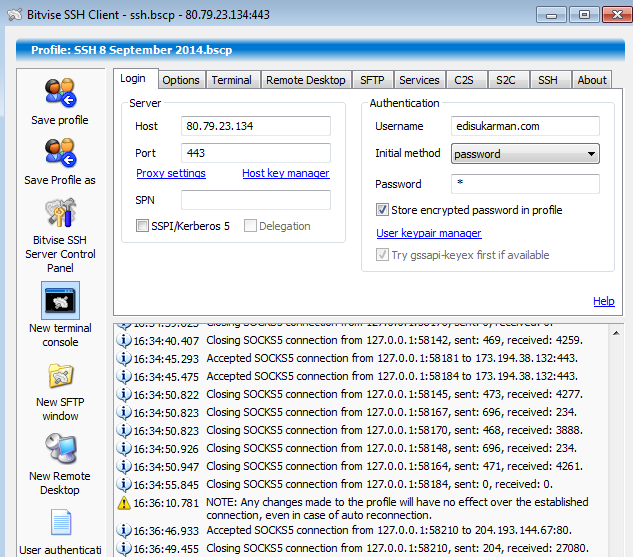
Task: Click the Save Profile as icon
Action: click(61, 153)
